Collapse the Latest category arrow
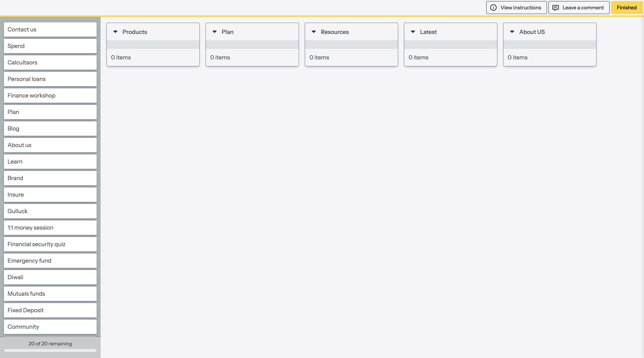The image size is (644, 358). 413,32
